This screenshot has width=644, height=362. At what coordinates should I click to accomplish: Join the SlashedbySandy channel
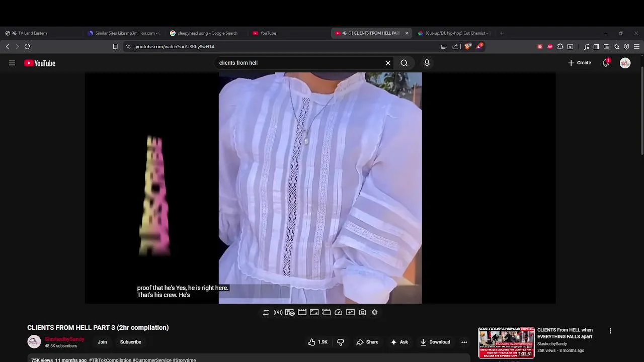pos(102,342)
